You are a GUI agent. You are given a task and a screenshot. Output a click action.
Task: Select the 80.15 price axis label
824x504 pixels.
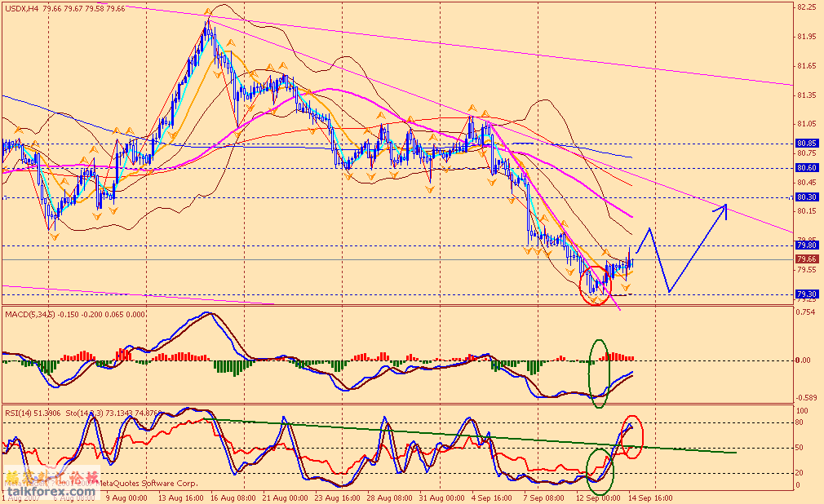point(806,211)
